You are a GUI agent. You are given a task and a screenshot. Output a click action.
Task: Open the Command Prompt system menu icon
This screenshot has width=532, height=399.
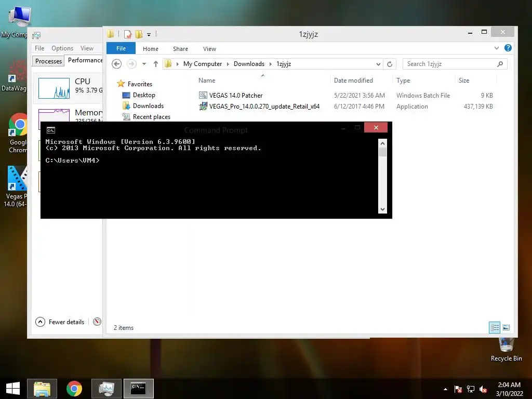tap(51, 130)
